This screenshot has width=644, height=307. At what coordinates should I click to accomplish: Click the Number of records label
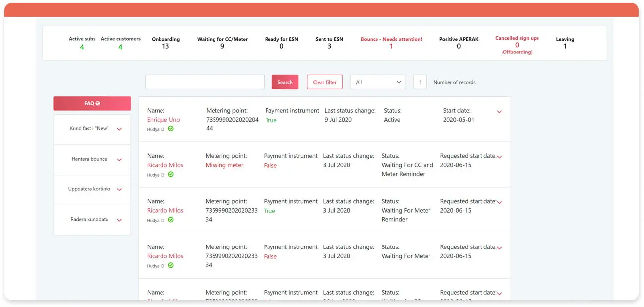click(x=454, y=82)
